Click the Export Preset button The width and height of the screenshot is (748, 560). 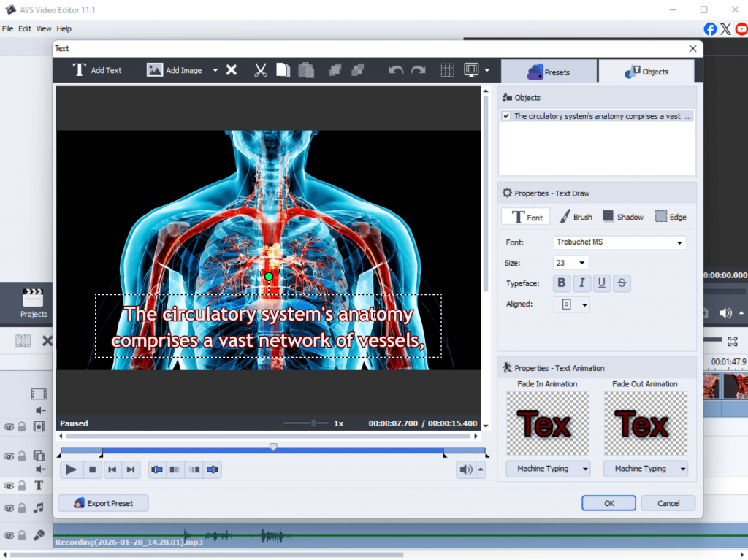point(103,503)
